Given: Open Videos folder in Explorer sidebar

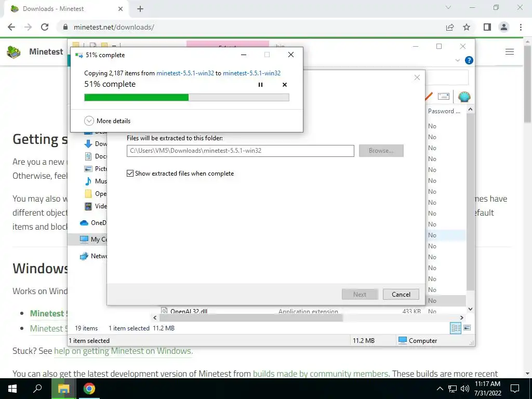Looking at the screenshot, I should [96, 206].
